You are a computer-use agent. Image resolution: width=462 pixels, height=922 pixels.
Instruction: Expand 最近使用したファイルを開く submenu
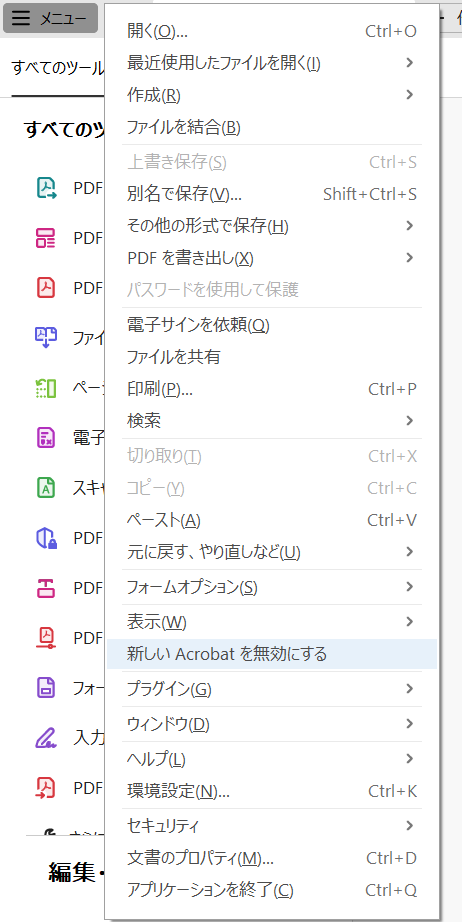pyautogui.click(x=272, y=62)
